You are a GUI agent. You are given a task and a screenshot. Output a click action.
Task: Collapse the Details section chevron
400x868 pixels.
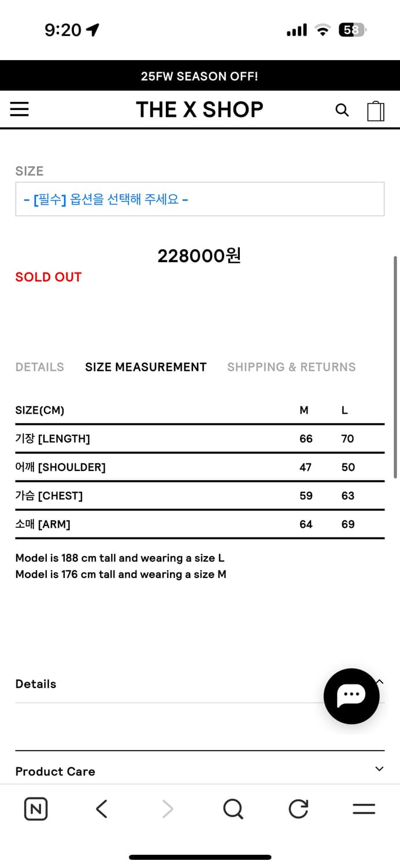379,682
